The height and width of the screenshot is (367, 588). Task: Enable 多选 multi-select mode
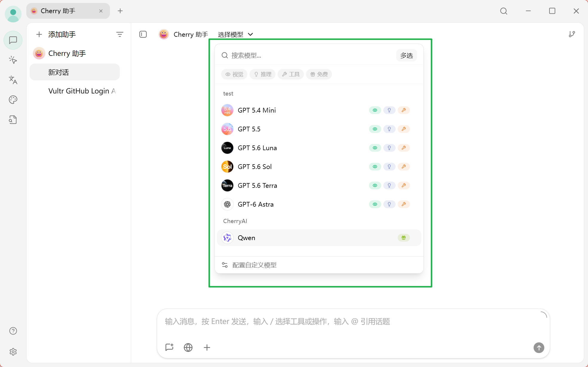(x=407, y=56)
